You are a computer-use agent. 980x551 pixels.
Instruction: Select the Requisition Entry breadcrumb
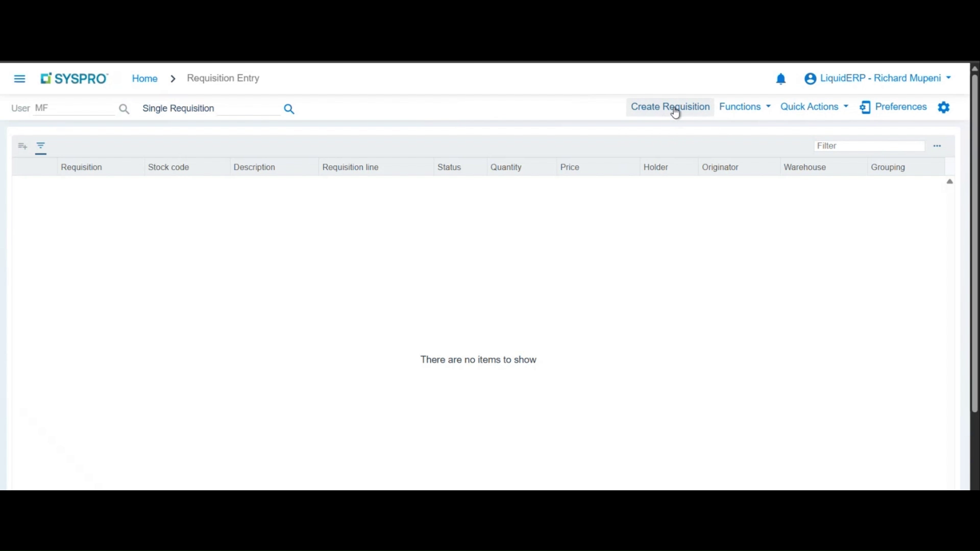click(223, 78)
